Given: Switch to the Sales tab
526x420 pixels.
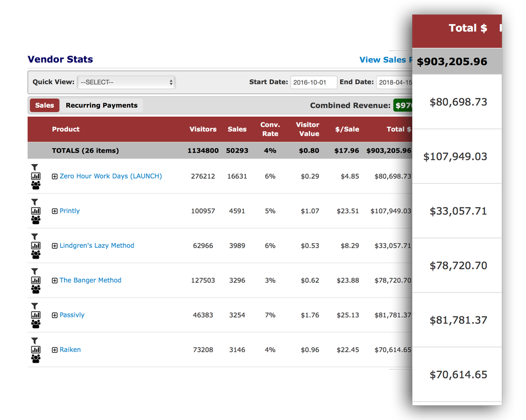Looking at the screenshot, I should tap(45, 105).
